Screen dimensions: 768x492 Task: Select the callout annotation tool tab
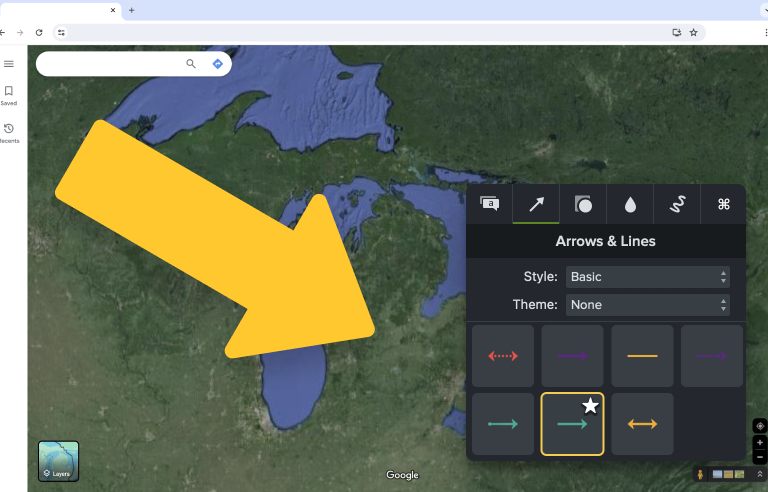(x=489, y=204)
